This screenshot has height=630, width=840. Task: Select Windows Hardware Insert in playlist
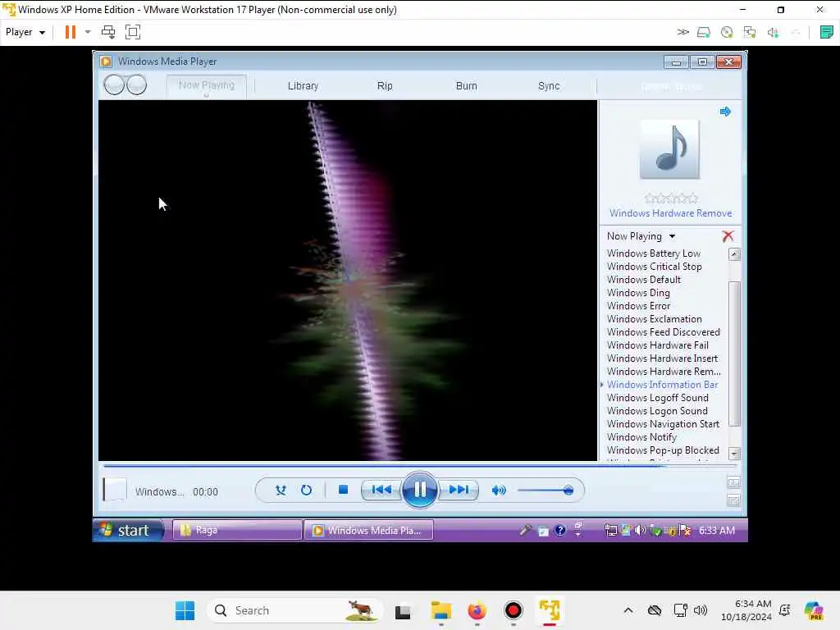[662, 358]
